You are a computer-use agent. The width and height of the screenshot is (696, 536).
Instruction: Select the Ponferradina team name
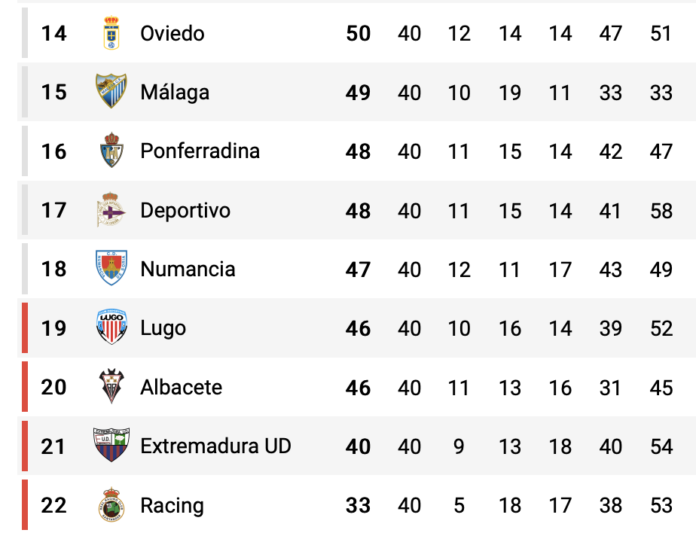click(x=200, y=151)
